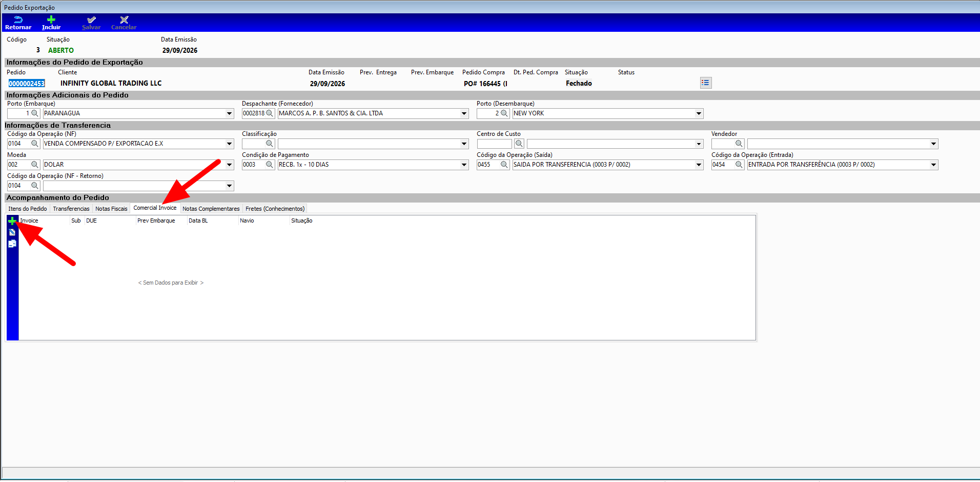Click Centro de Custo lookup magnifier
This screenshot has height=482, width=980.
click(x=519, y=144)
